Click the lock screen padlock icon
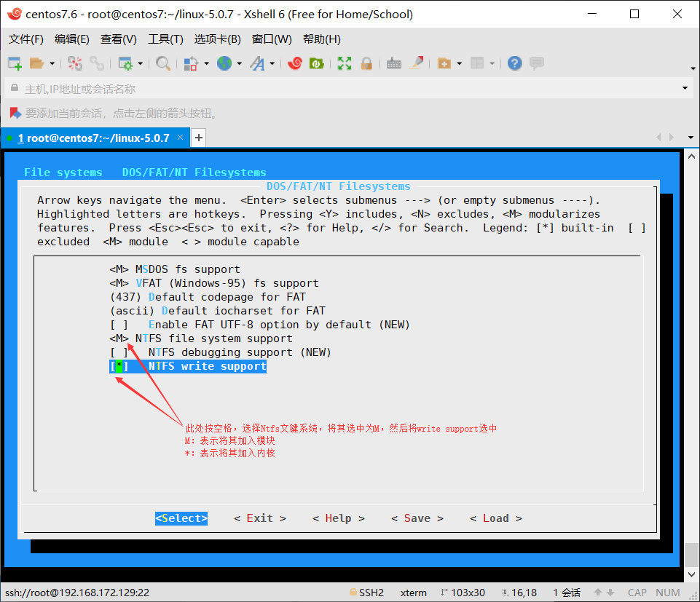The image size is (700, 602). tap(366, 63)
